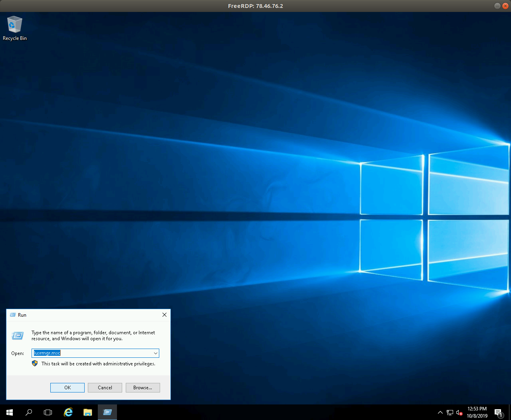
Task: Click the muted volume tray icon
Action: pyautogui.click(x=460, y=412)
